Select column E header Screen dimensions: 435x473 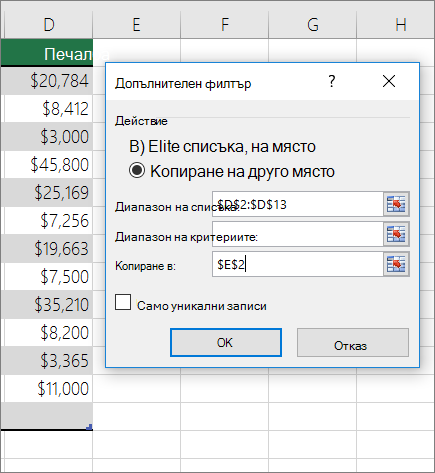point(136,25)
